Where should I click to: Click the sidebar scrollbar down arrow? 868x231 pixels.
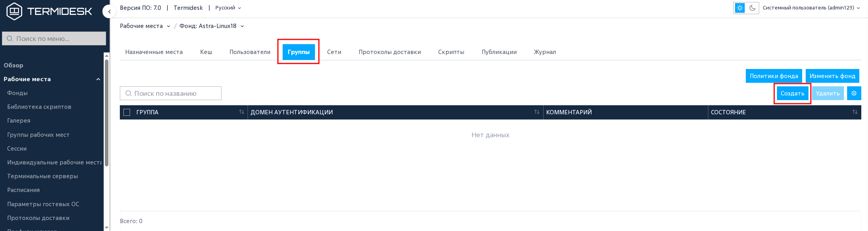pos(106,228)
